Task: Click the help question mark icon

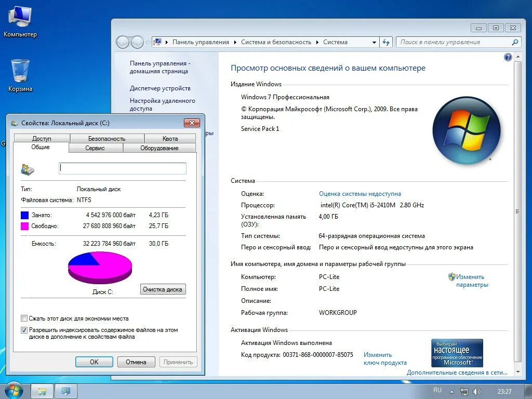Action: coord(508,57)
